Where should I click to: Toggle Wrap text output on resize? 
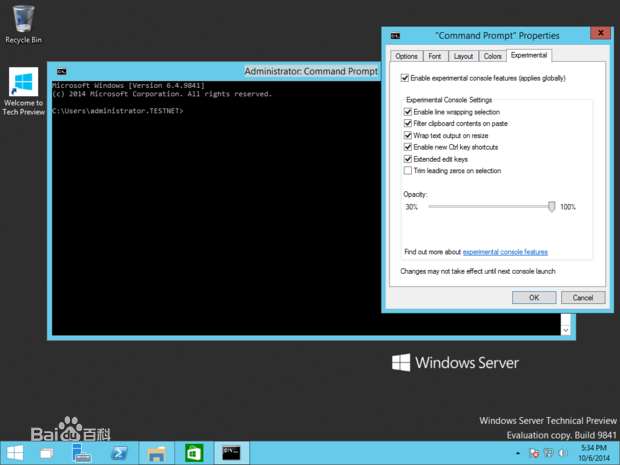pyautogui.click(x=408, y=135)
